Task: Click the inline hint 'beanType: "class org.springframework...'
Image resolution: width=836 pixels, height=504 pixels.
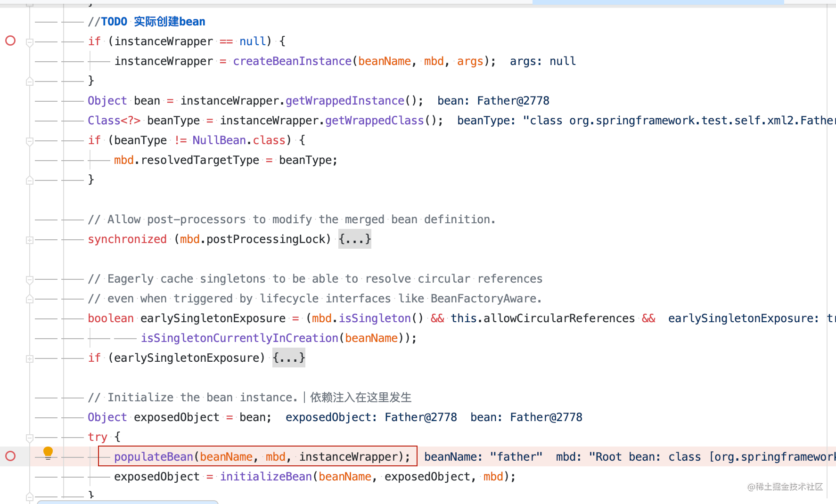Action: pos(646,121)
